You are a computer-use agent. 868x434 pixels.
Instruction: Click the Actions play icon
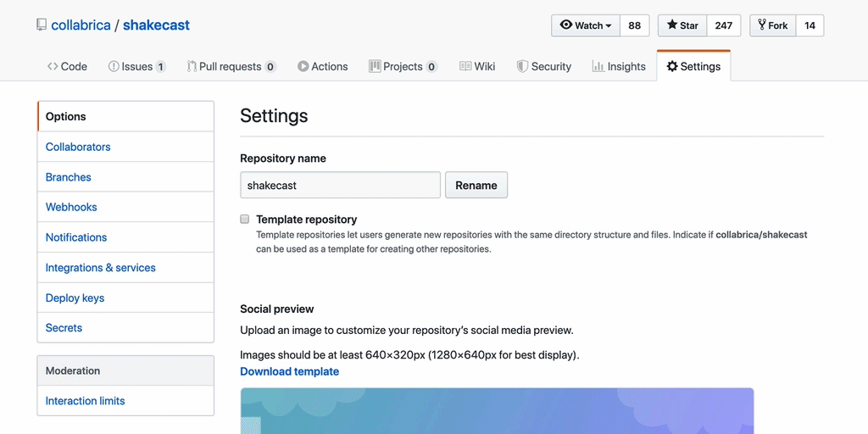[303, 66]
